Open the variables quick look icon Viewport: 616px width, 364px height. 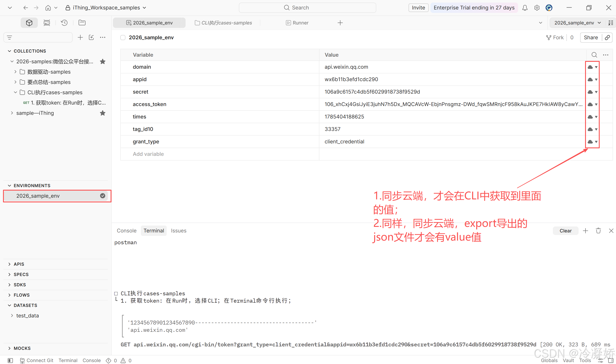(x=611, y=23)
